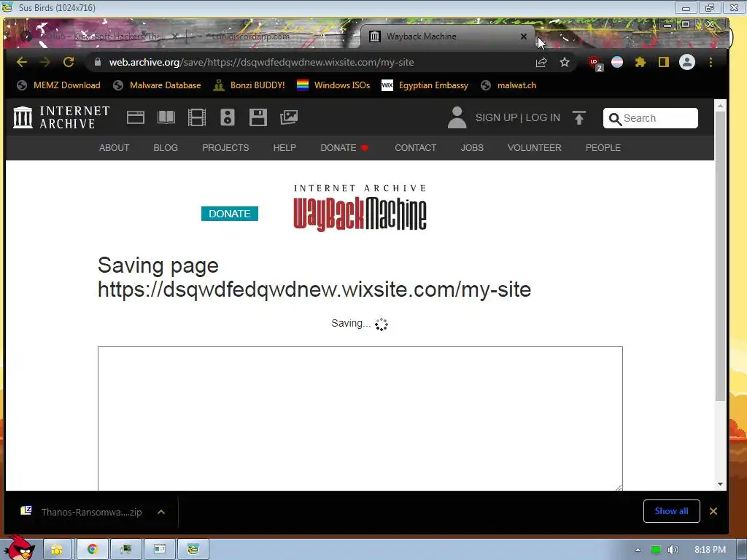Open the BLOG menu item

coord(166,147)
